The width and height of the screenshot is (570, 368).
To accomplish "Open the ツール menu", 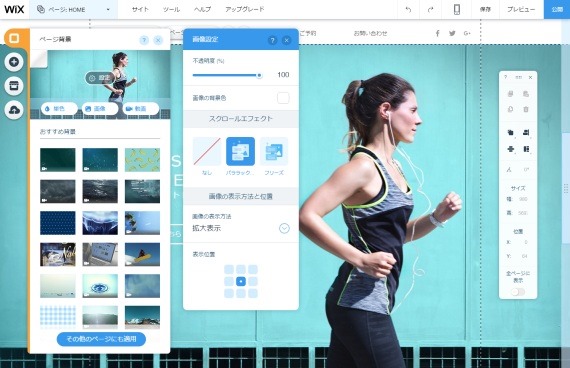I will coord(171,9).
